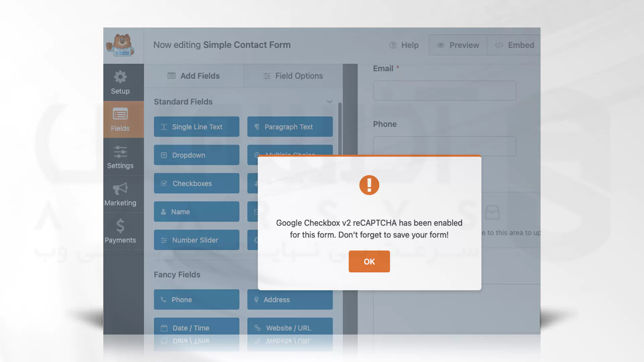Select the Single Line Text field
This screenshot has width=644, height=362.
click(197, 126)
